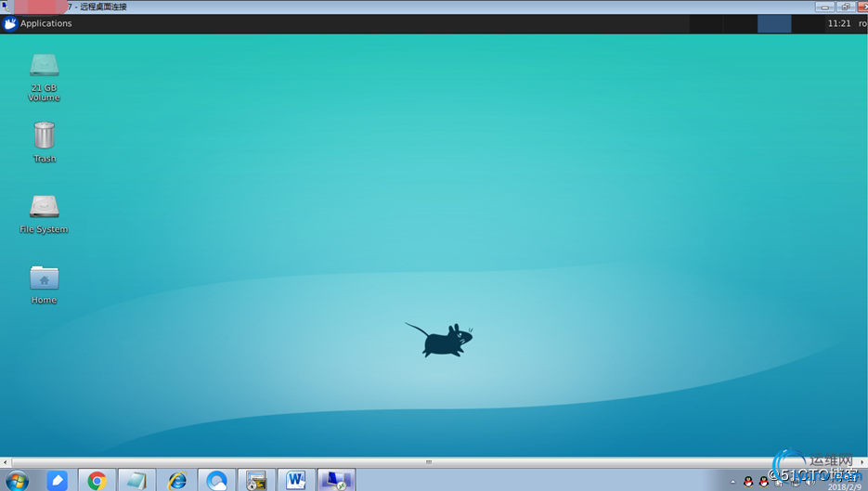The width and height of the screenshot is (868, 491).
Task: Click the highlighted blue workspace in the panel
Action: pos(774,24)
